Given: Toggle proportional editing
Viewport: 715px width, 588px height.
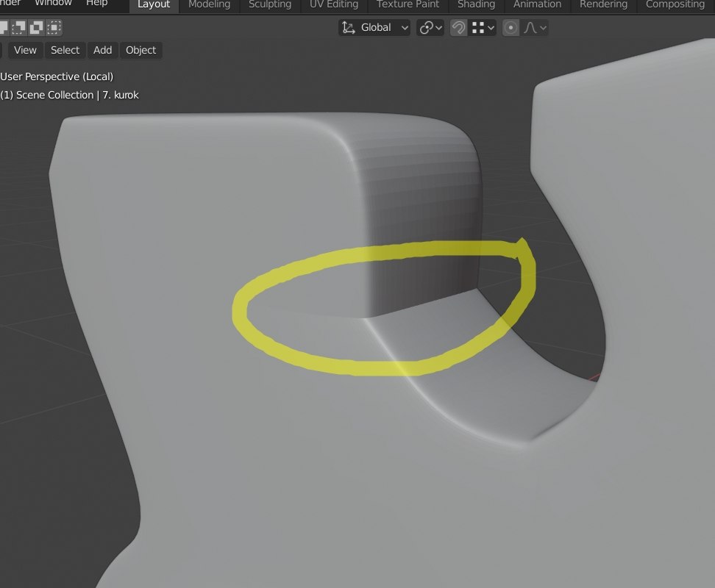Looking at the screenshot, I should [x=511, y=28].
